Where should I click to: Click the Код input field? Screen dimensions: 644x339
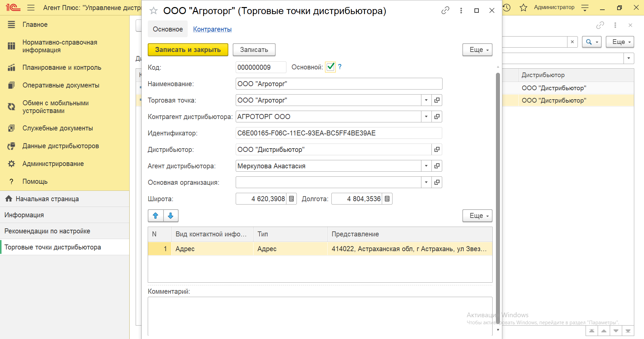click(261, 67)
